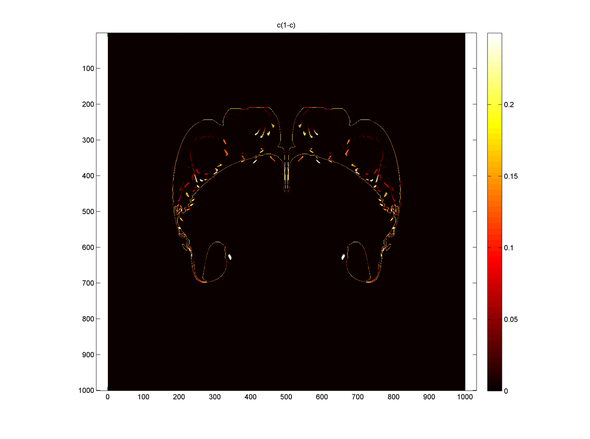Click x-axis tick label 0
The height and width of the screenshot is (439, 590).
point(108,397)
